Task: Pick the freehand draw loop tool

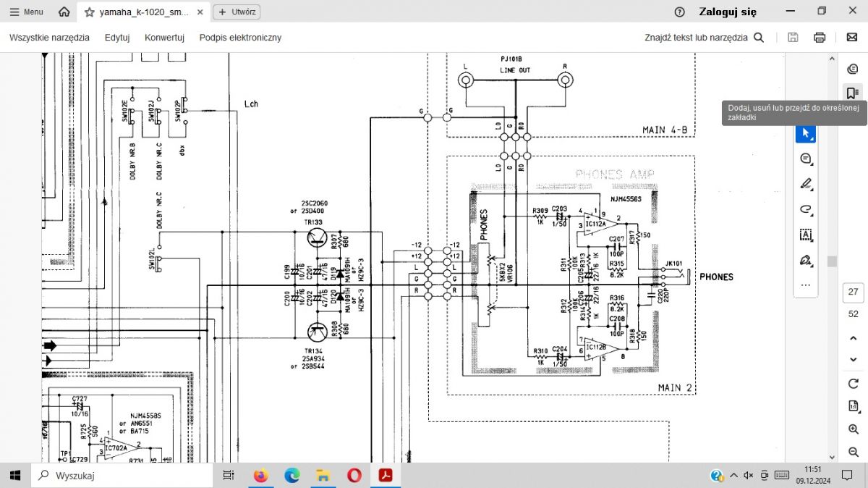Action: pyautogui.click(x=805, y=209)
